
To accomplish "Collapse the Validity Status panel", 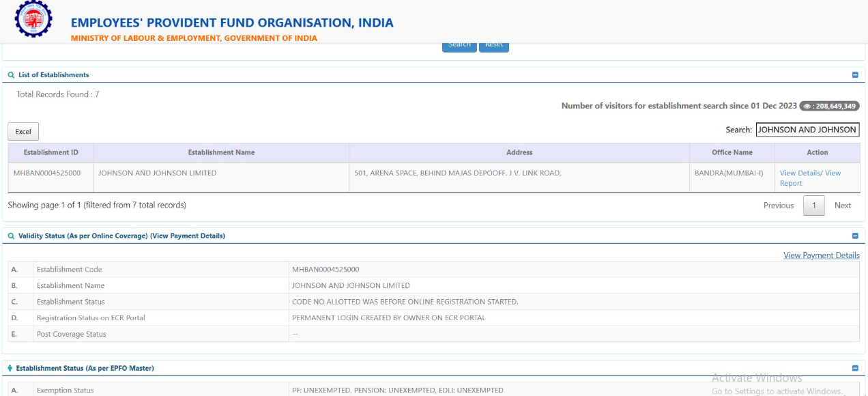I will pos(855,236).
